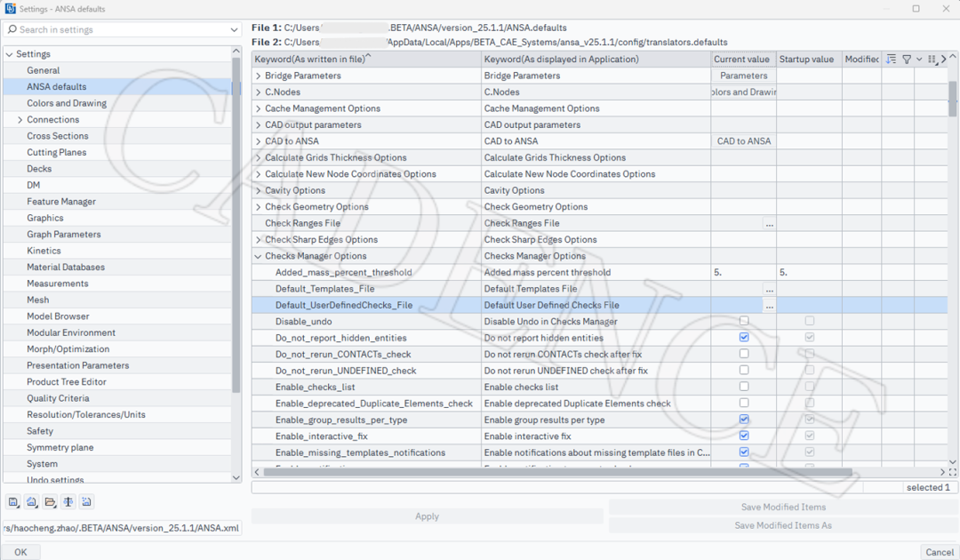Click Keyword(As written in file) column header
This screenshot has width=960, height=560.
[x=366, y=60]
